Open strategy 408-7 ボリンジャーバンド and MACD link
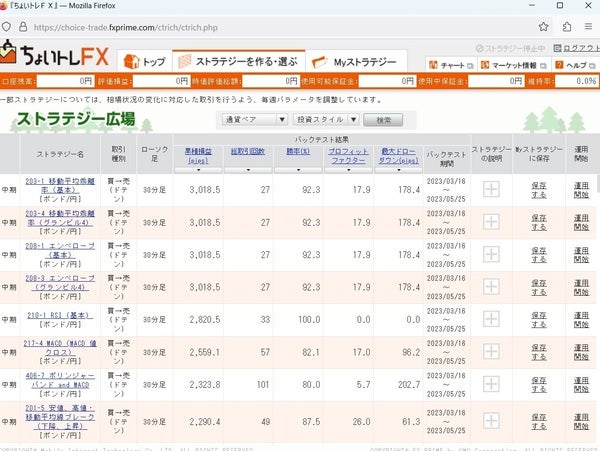Screen dimensions: 600x451 pyautogui.click(x=60, y=380)
